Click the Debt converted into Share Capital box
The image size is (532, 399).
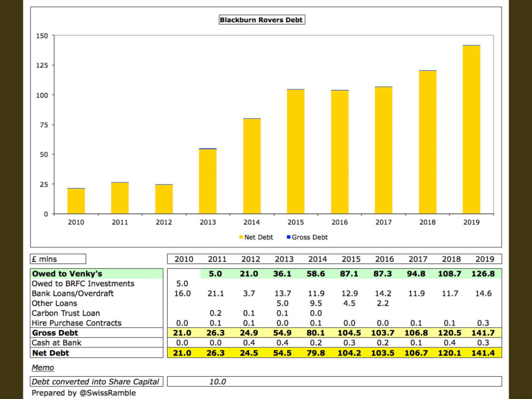click(96, 381)
